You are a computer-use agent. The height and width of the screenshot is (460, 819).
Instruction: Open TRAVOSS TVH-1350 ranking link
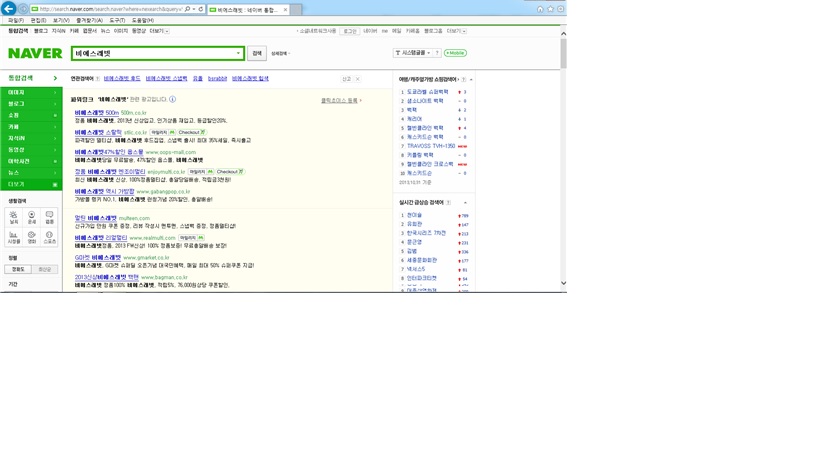click(x=431, y=146)
